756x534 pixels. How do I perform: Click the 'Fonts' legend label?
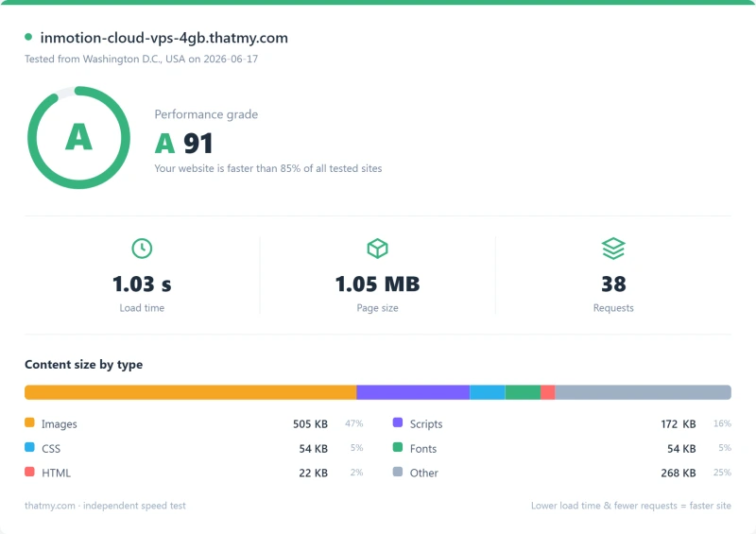pyautogui.click(x=423, y=449)
